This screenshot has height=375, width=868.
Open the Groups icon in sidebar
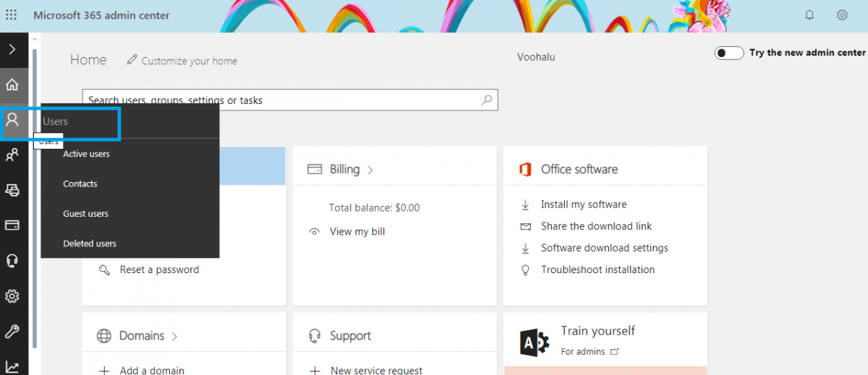[x=12, y=155]
